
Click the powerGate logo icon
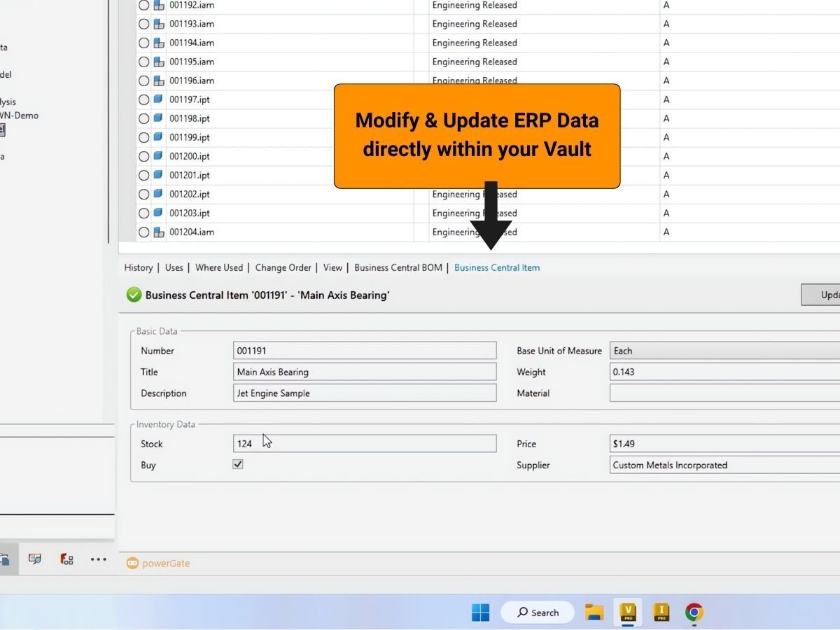[x=132, y=563]
